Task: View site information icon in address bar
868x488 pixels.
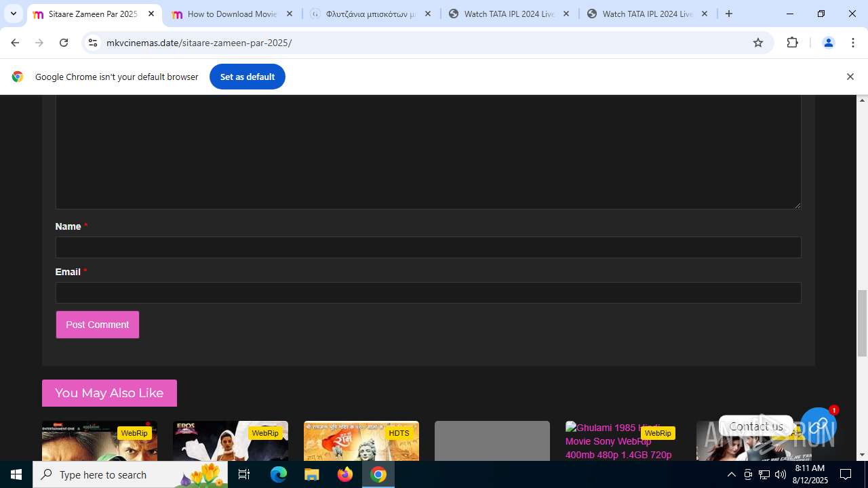Action: [x=93, y=43]
